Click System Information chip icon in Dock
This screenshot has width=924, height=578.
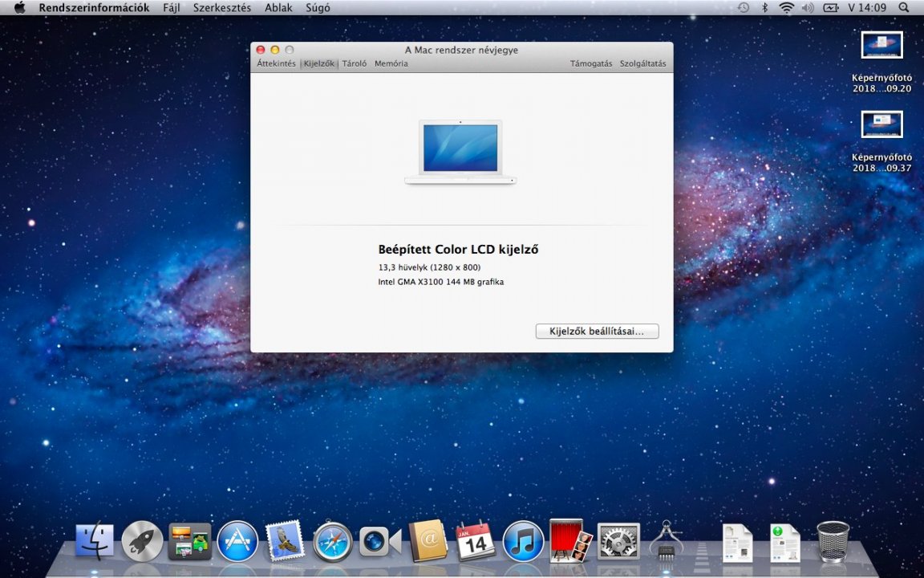tap(666, 540)
